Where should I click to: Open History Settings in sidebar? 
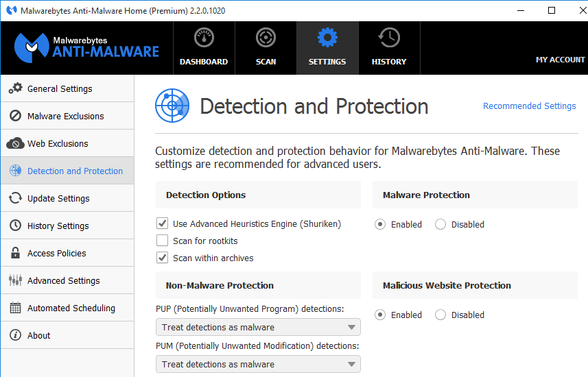point(67,226)
